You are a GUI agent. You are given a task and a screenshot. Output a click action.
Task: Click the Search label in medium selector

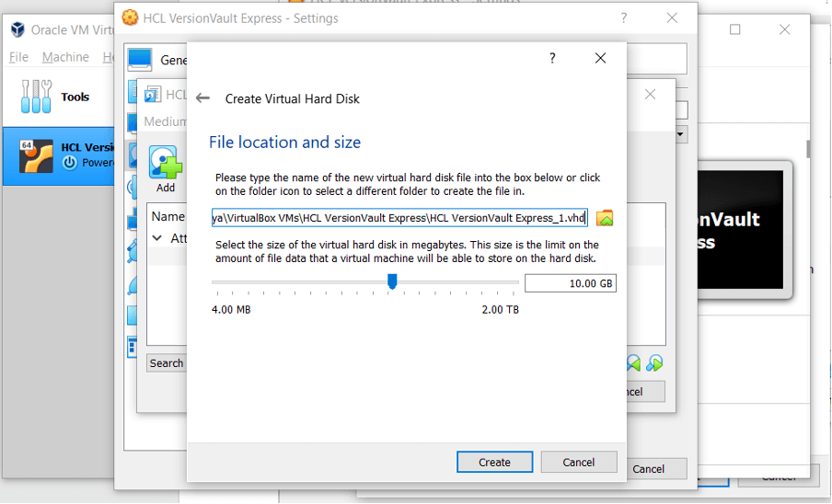point(166,363)
